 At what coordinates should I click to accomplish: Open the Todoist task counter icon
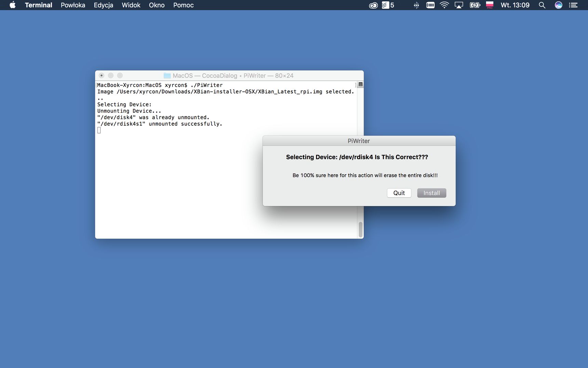pos(388,5)
